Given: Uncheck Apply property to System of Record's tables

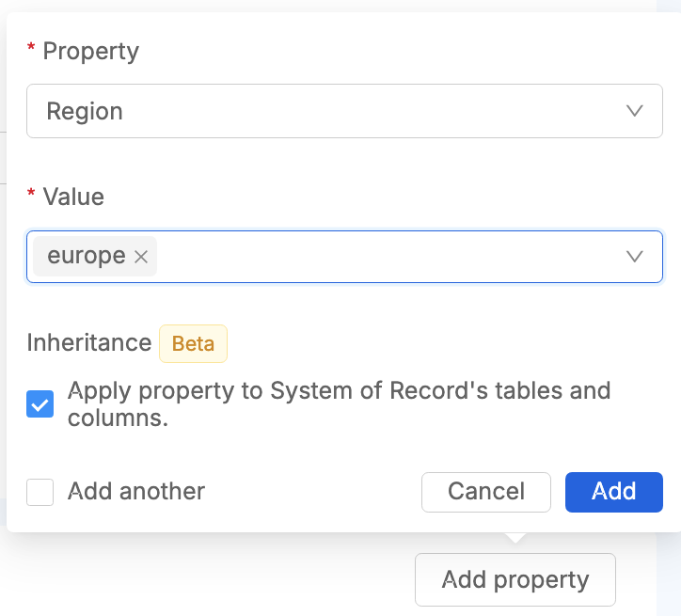Looking at the screenshot, I should [40, 403].
